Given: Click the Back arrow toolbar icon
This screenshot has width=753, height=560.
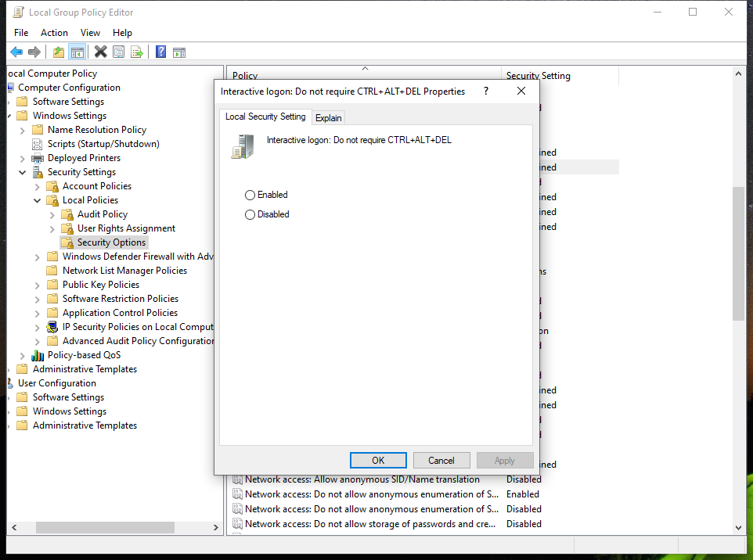Looking at the screenshot, I should pos(16,52).
